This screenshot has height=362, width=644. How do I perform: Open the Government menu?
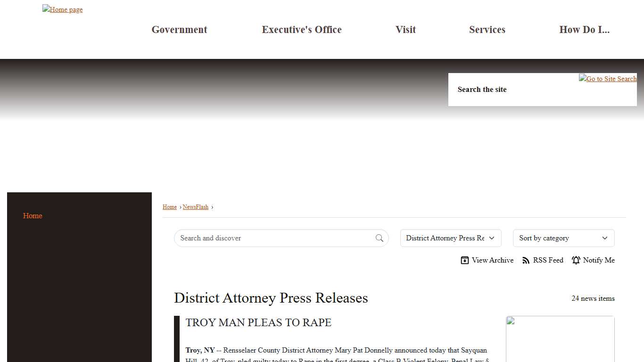tap(179, 30)
